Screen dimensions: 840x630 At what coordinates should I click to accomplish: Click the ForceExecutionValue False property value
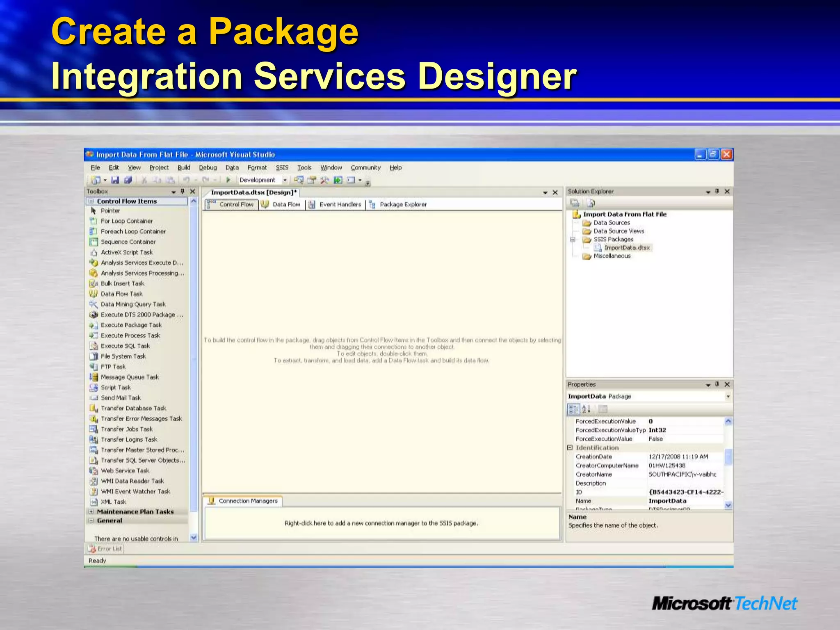(685, 439)
